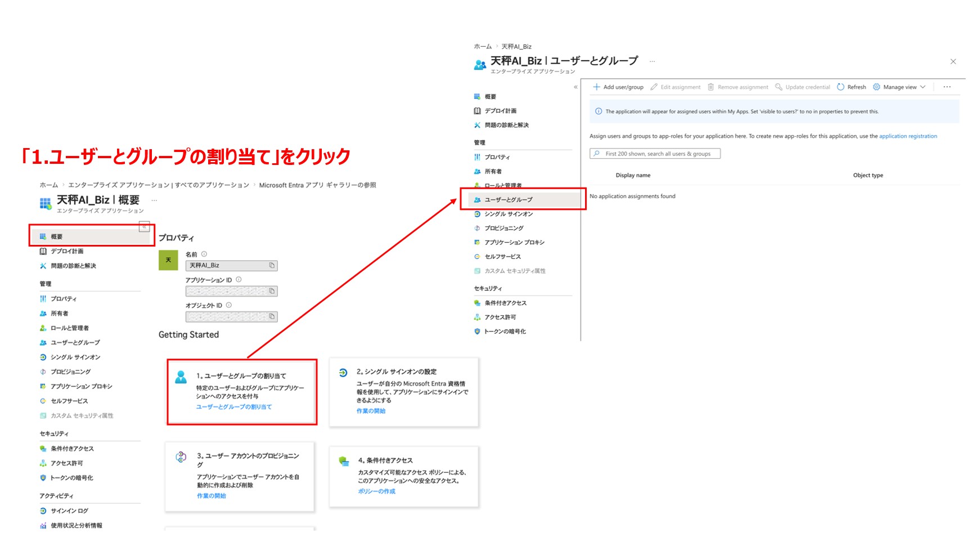Open more options ellipsis beside 天秤AI_Biz | 概要
This screenshot has height=550, width=980.
tap(154, 200)
